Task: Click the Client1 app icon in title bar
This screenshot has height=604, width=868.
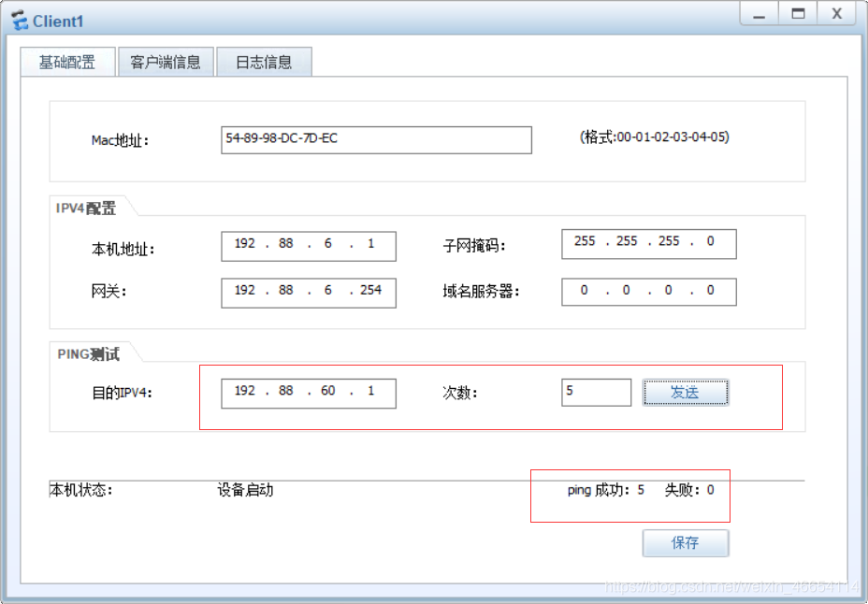Action: coord(20,22)
